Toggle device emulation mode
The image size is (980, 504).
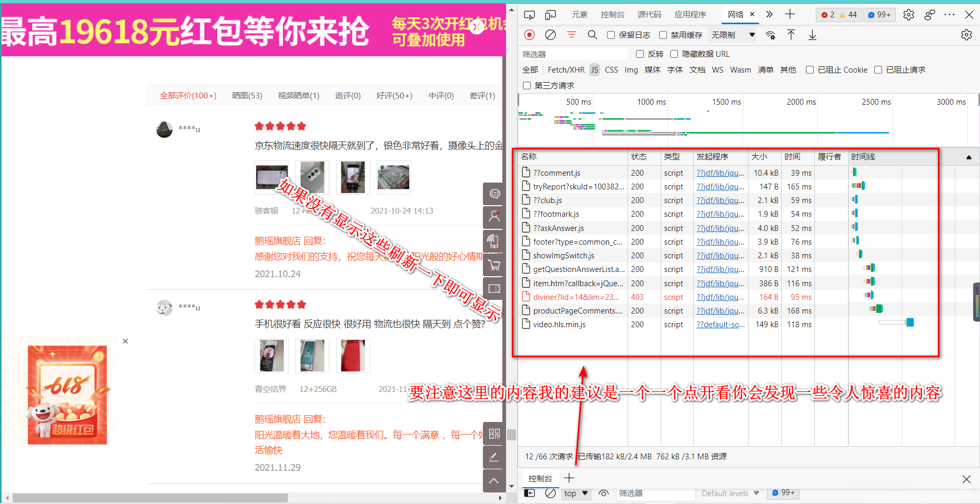tap(550, 15)
